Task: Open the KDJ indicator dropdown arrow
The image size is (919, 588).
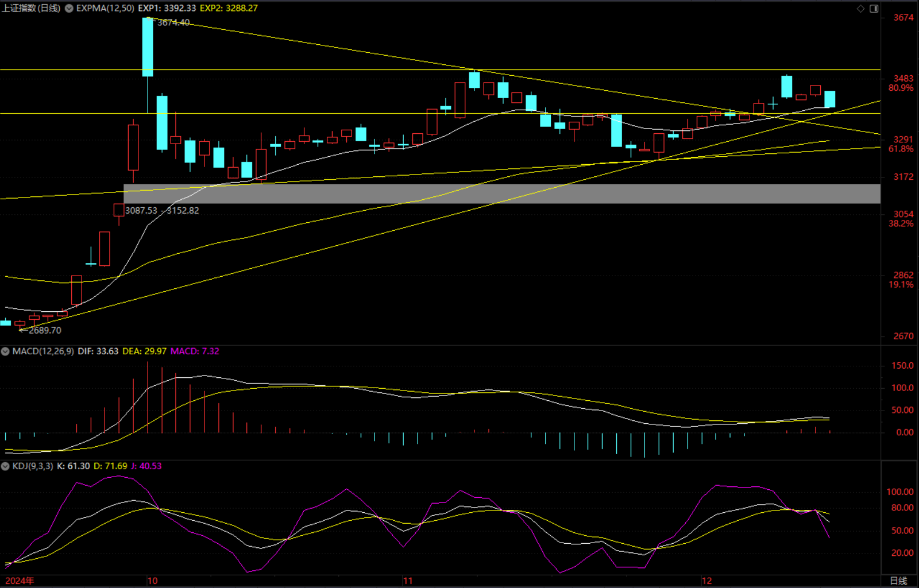Action: point(5,466)
